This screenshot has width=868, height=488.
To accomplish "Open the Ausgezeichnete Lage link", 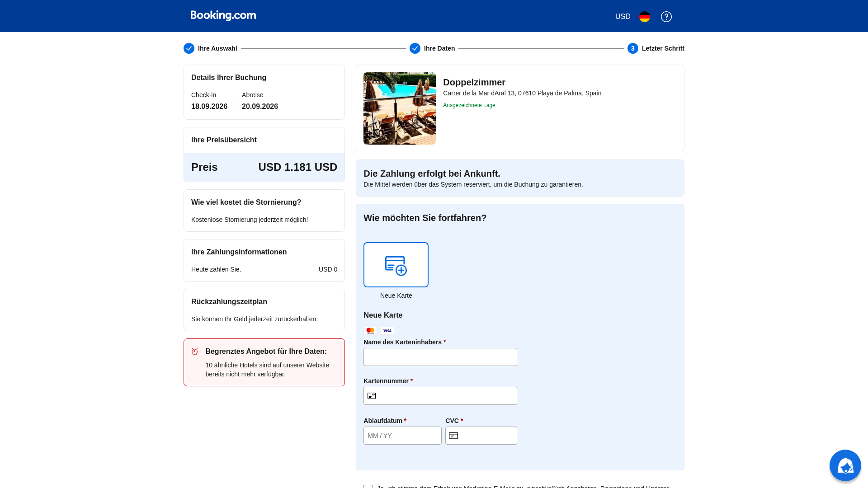I will click(469, 105).
